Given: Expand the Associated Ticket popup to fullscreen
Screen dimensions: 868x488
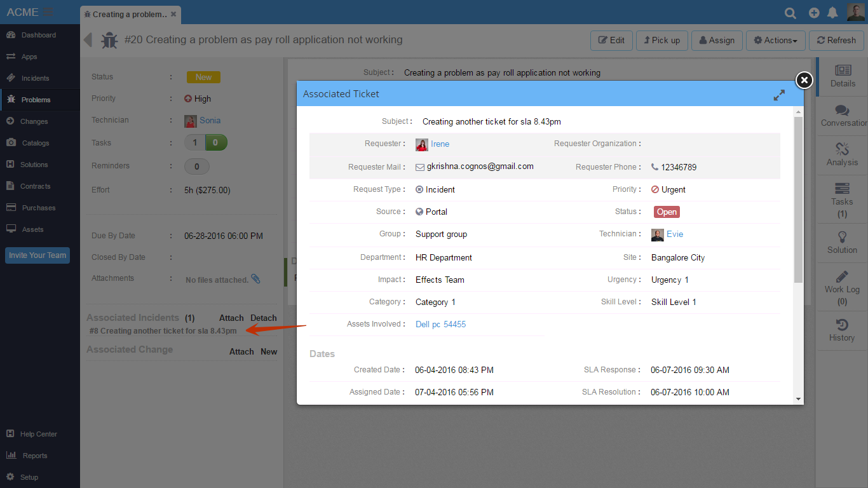Looking at the screenshot, I should [x=779, y=95].
